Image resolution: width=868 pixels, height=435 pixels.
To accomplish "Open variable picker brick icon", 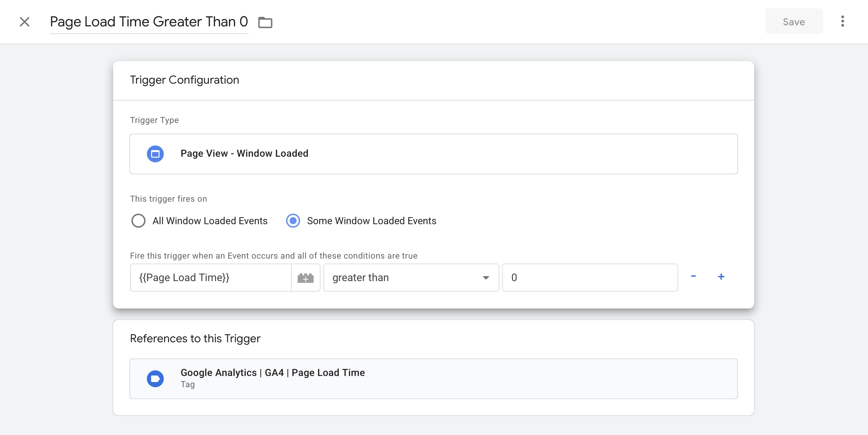I will click(305, 278).
